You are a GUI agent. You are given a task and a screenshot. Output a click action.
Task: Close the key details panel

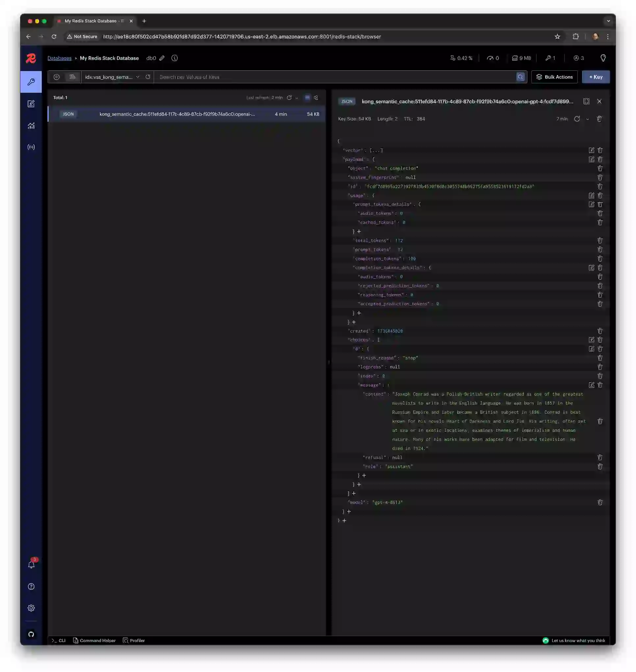(x=599, y=101)
